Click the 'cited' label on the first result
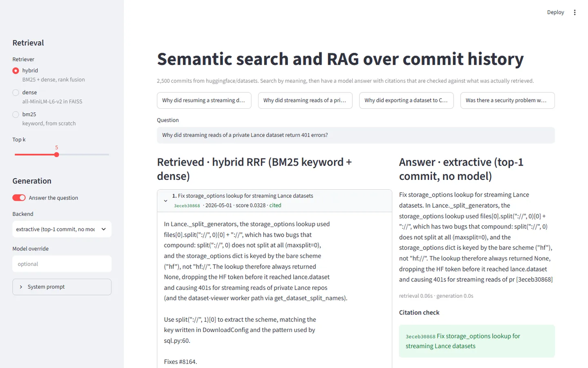This screenshot has width=588, height=368. (275, 205)
